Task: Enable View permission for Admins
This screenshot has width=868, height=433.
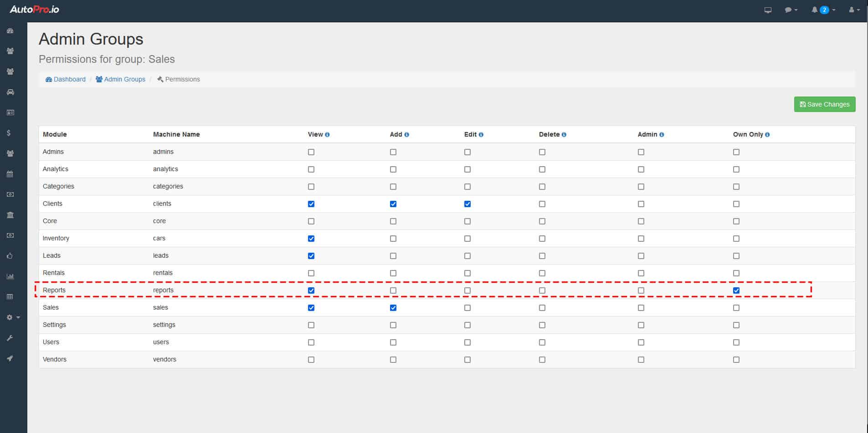Action: click(311, 152)
